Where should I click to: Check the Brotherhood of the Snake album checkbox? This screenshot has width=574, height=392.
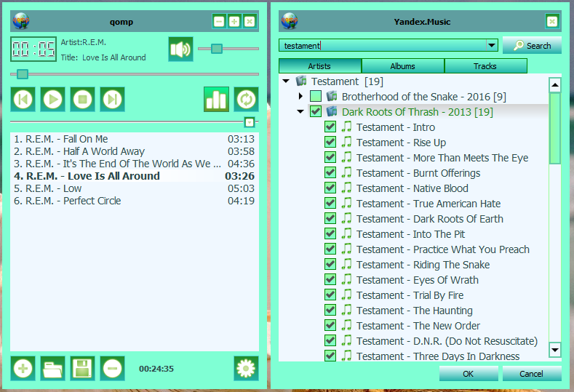pos(316,96)
